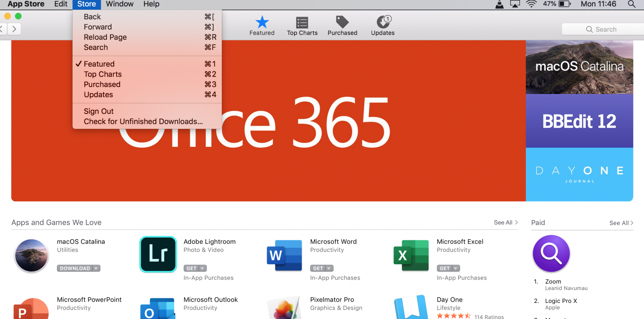
Task: Click the Adobe Lightroom app icon
Action: point(158,254)
